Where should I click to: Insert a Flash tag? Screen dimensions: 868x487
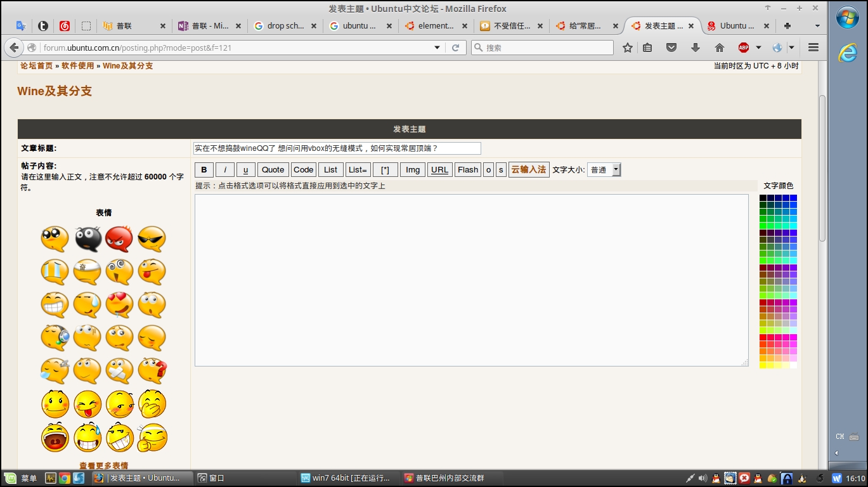pyautogui.click(x=468, y=170)
